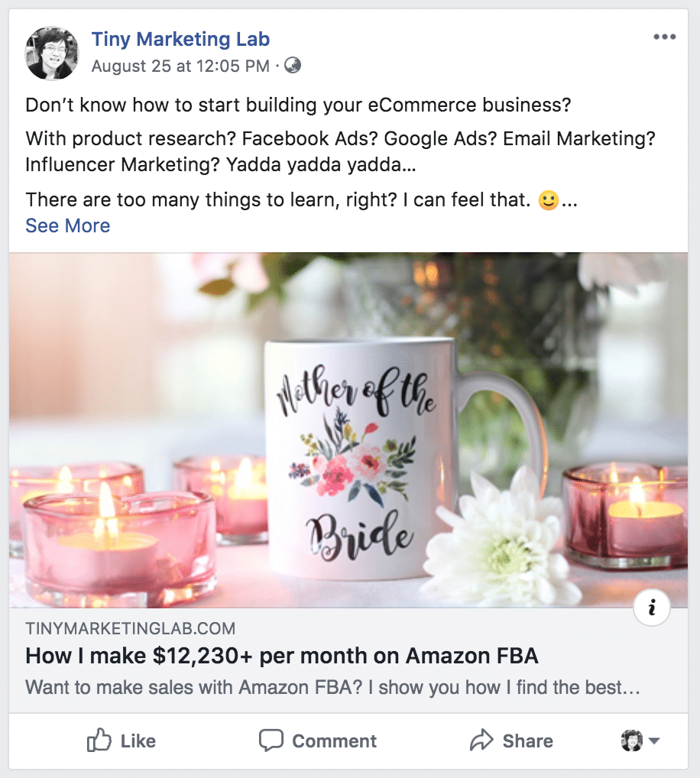Expand the post text with See More
Viewport: 700px width, 778px height.
[68, 225]
